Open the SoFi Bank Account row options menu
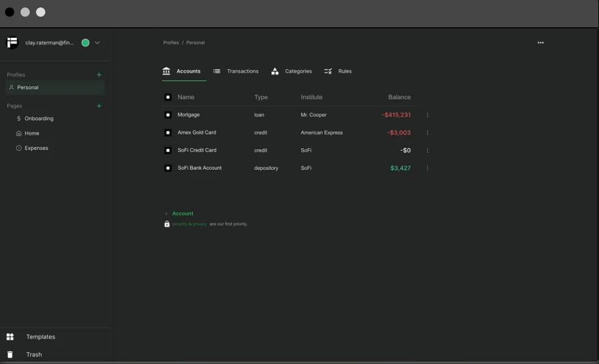 427,168
